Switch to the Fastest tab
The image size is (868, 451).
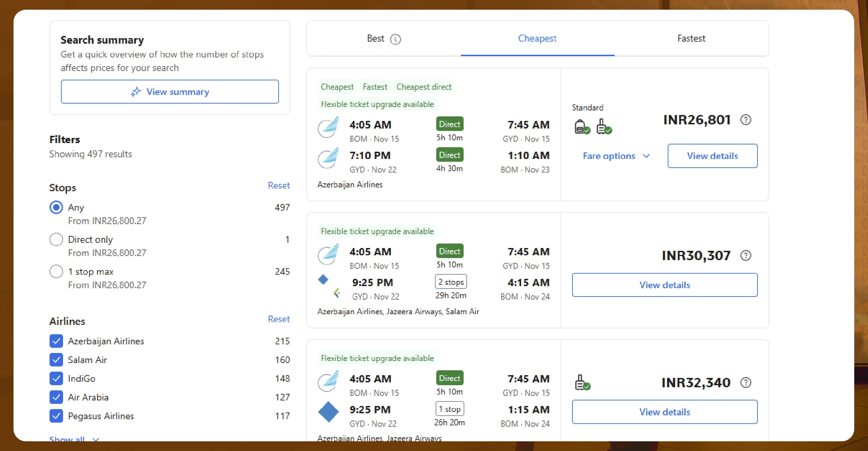coord(691,38)
